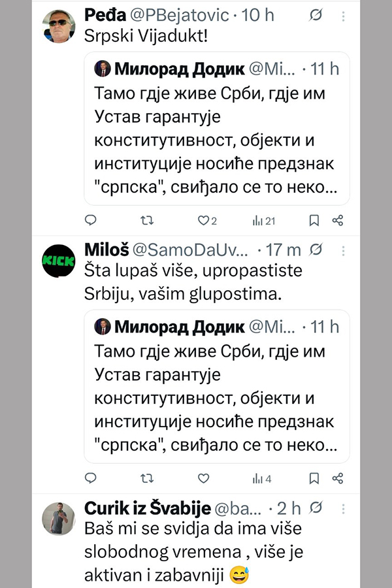Open Miloš's KICK profile avatar
The height and width of the screenshot is (588, 392).
(x=60, y=261)
